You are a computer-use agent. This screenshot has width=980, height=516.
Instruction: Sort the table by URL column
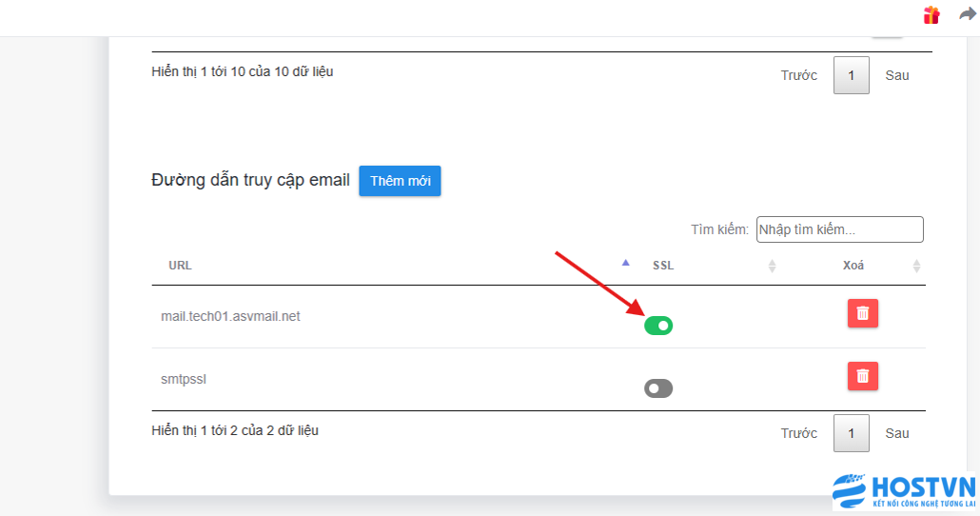click(180, 266)
